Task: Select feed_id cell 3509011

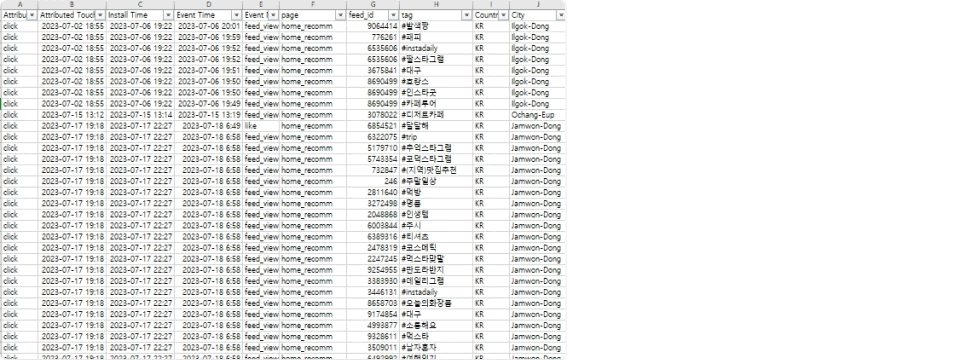Action: [x=373, y=348]
